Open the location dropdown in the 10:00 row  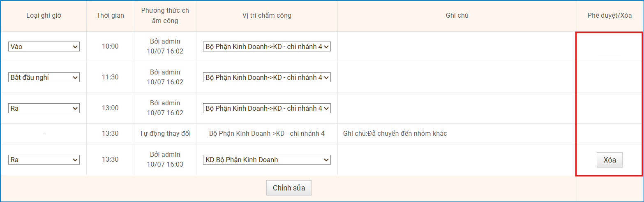coord(267,47)
